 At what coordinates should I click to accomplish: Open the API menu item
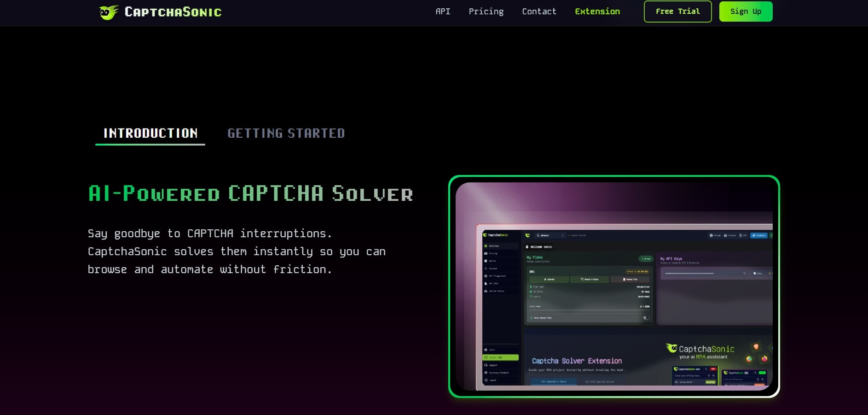coord(443,12)
